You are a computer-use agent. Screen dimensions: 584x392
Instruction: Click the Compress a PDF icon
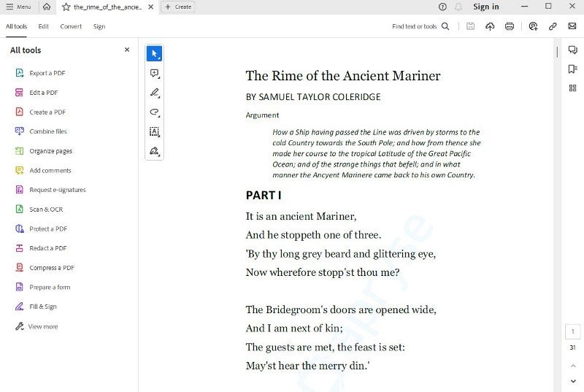(20, 267)
